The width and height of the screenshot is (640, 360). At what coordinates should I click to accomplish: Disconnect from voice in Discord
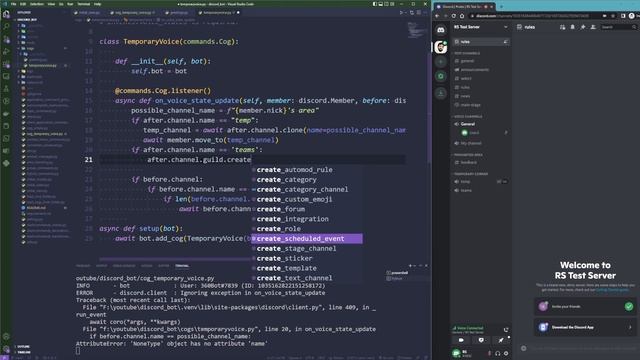tap(506, 330)
